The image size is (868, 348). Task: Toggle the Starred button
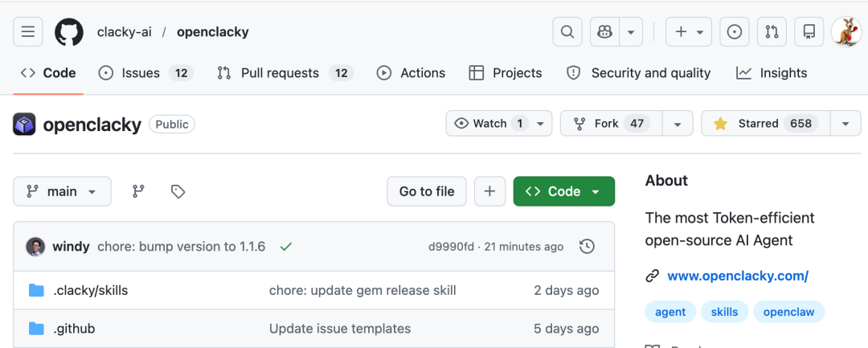766,124
